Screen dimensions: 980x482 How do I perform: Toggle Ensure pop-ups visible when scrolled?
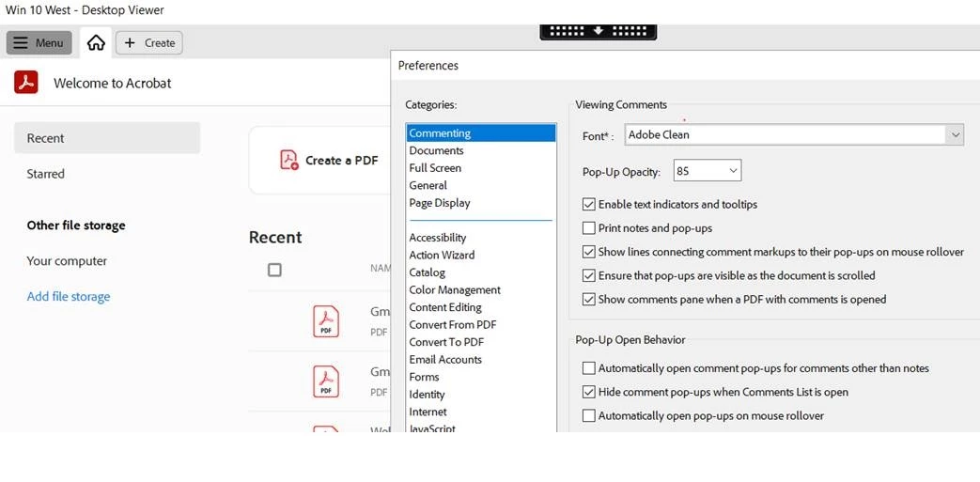[588, 275]
